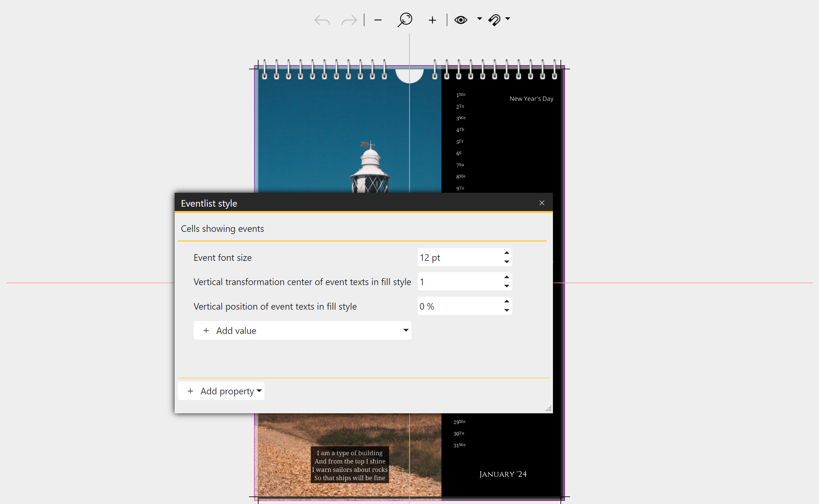The image size is (819, 504).
Task: Toggle visibility dropdown arrow open
Action: [478, 19]
